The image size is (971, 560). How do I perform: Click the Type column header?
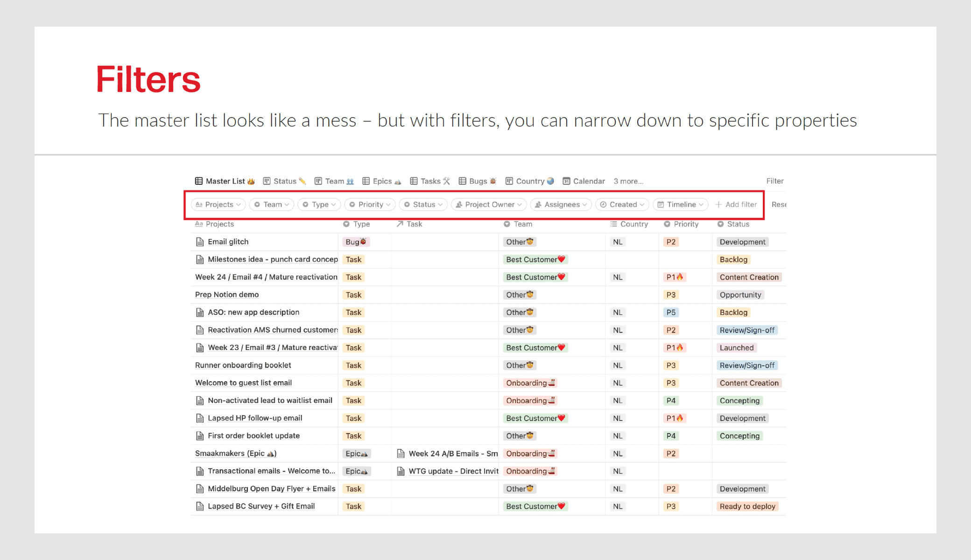tap(357, 224)
